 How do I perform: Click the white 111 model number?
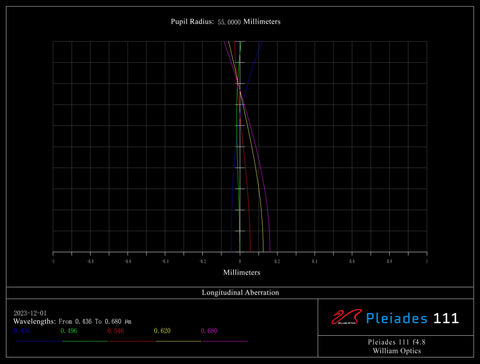(x=446, y=319)
